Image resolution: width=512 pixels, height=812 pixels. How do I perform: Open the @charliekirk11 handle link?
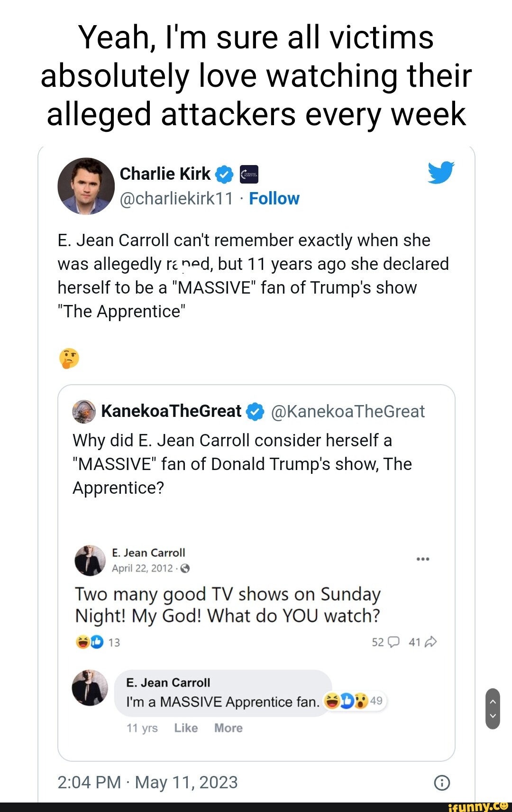[x=176, y=199]
